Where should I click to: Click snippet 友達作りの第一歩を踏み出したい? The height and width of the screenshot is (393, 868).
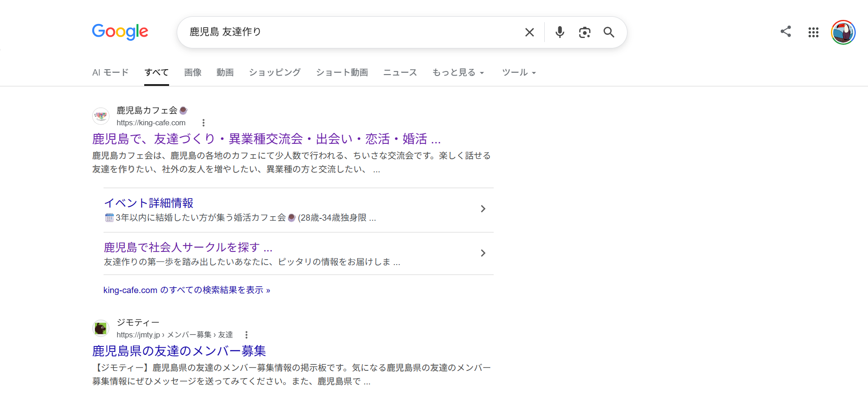pos(252,262)
